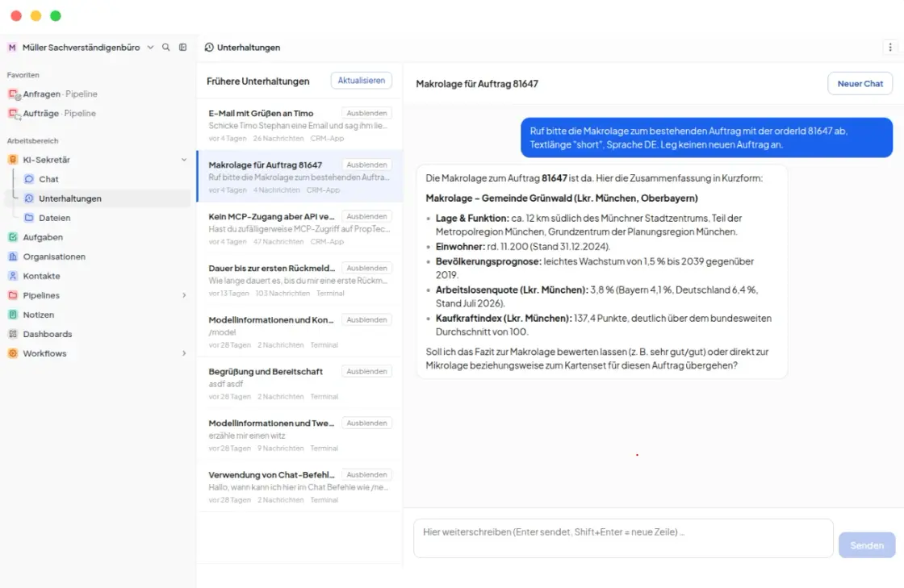Viewport: 904px width, 588px height.
Task: Click the Senden button
Action: (867, 544)
